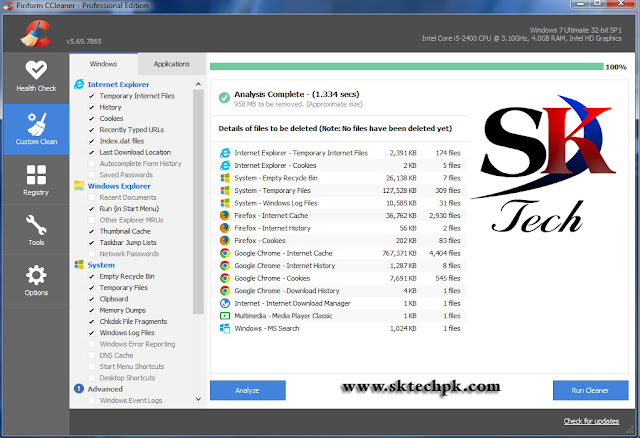Click Chrome icon for Internet Cache result
The image size is (640, 438).
225,253
